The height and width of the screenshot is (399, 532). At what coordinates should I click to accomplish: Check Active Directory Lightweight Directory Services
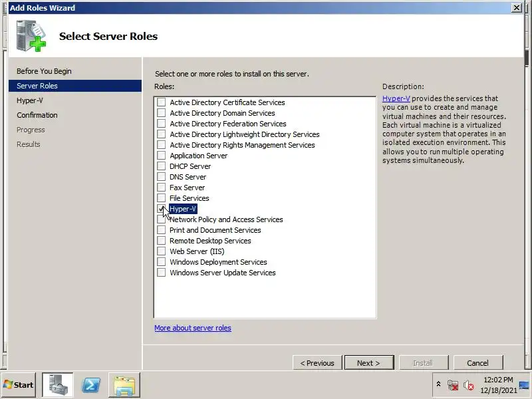click(x=161, y=134)
